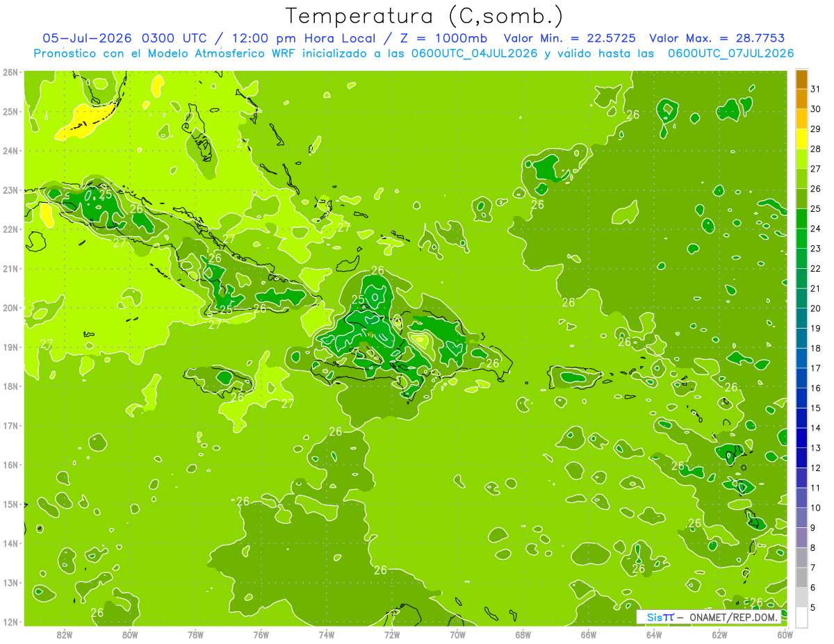Click longitude axis label 62W
The image size is (834, 644).
pos(719,634)
